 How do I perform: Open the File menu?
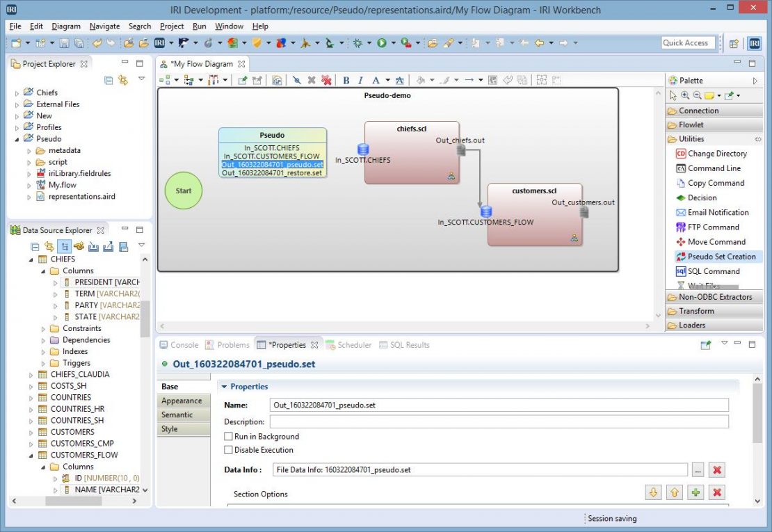click(15, 26)
